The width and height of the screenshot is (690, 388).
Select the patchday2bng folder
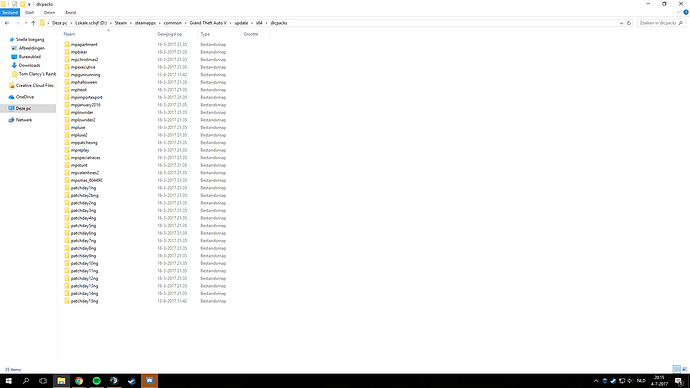click(x=84, y=195)
